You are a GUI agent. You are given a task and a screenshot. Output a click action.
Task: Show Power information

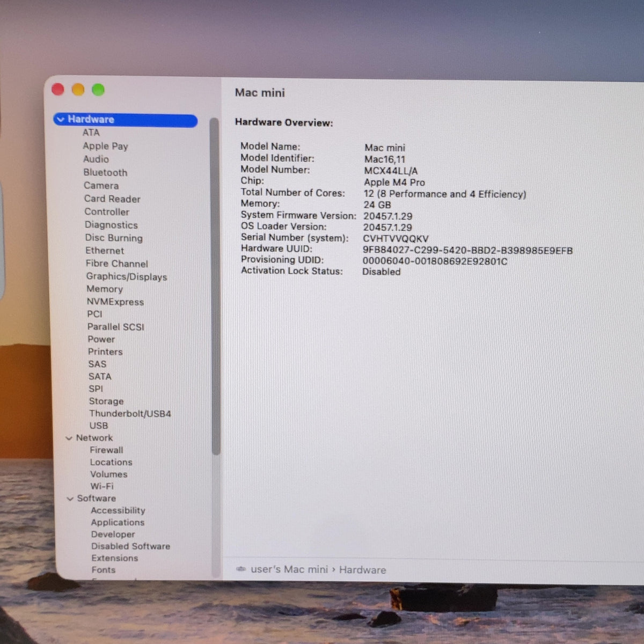click(101, 340)
